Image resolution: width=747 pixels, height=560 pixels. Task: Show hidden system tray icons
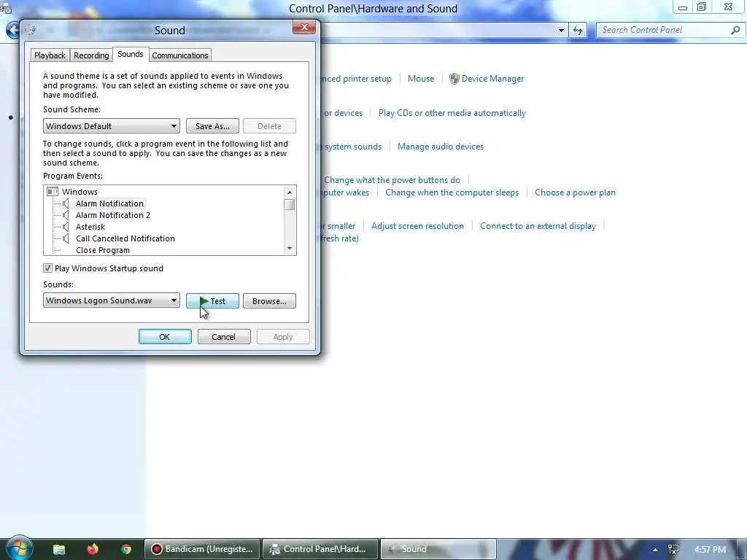[x=656, y=550]
